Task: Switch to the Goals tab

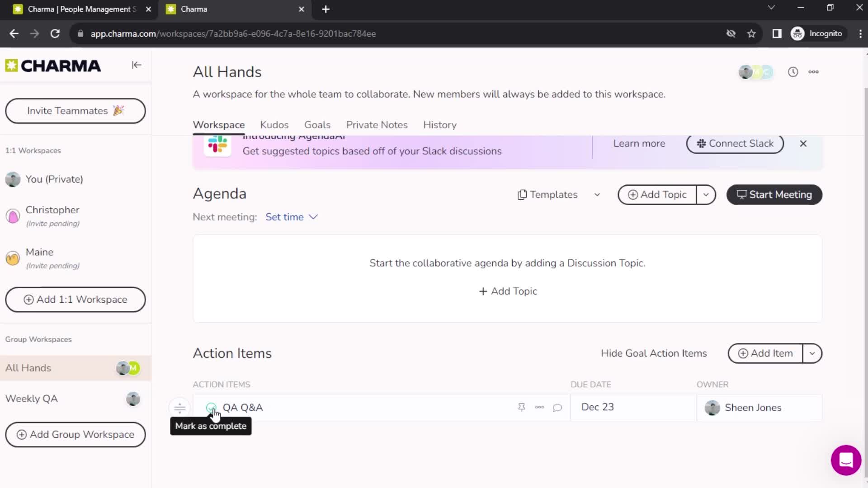Action: [x=317, y=125]
